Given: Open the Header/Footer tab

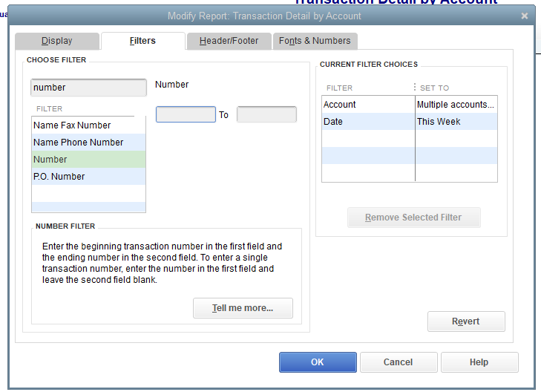Looking at the screenshot, I should pos(229,41).
